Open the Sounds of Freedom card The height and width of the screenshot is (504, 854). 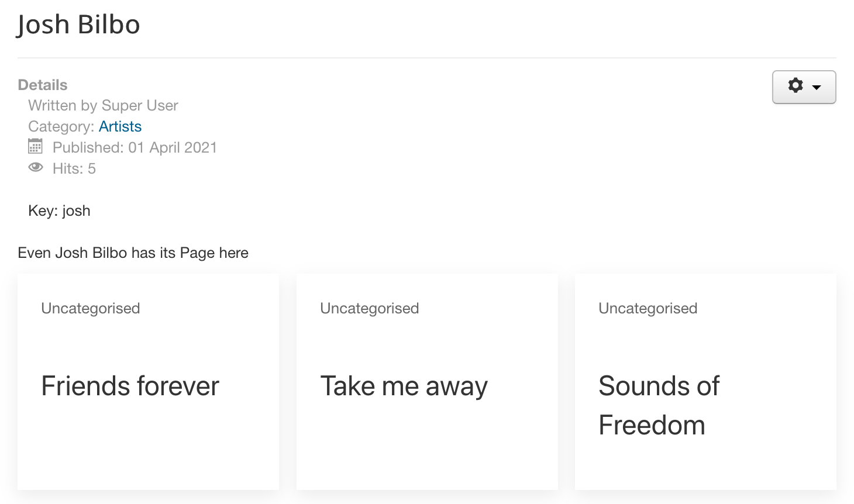(x=705, y=382)
